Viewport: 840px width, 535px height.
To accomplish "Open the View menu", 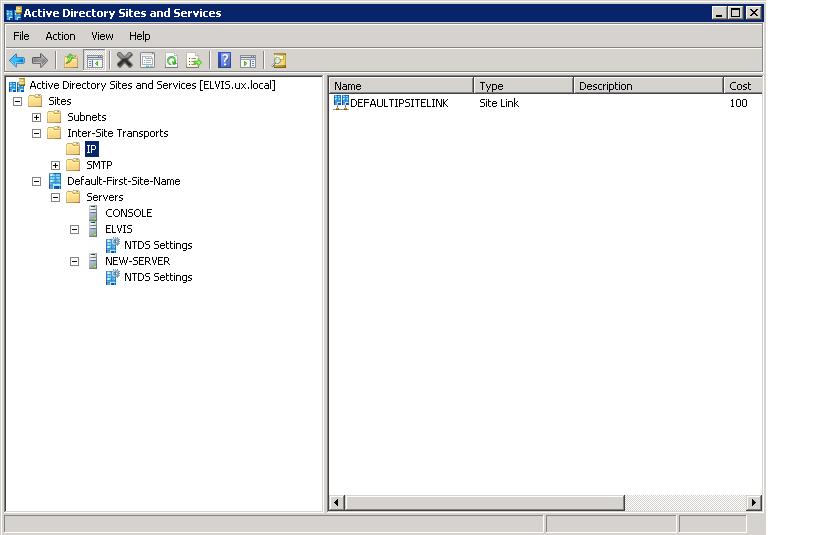I will point(102,36).
